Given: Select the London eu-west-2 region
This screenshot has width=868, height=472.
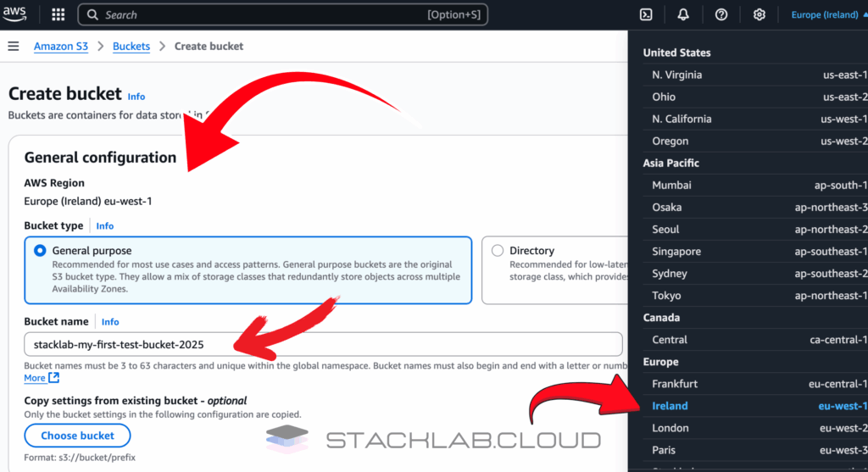Looking at the screenshot, I should 755,428.
